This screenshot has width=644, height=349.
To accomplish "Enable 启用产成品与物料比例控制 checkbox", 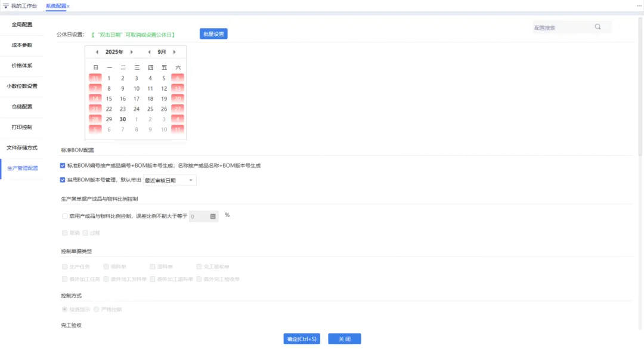I will coord(64,216).
